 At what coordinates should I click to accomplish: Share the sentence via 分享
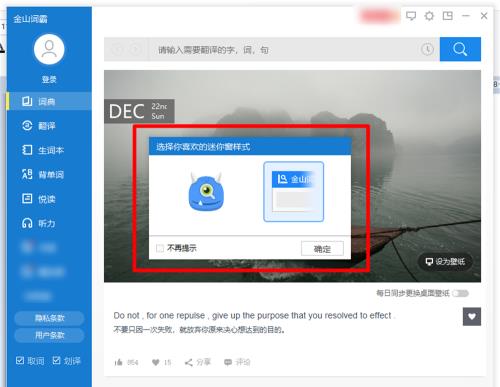click(x=198, y=362)
